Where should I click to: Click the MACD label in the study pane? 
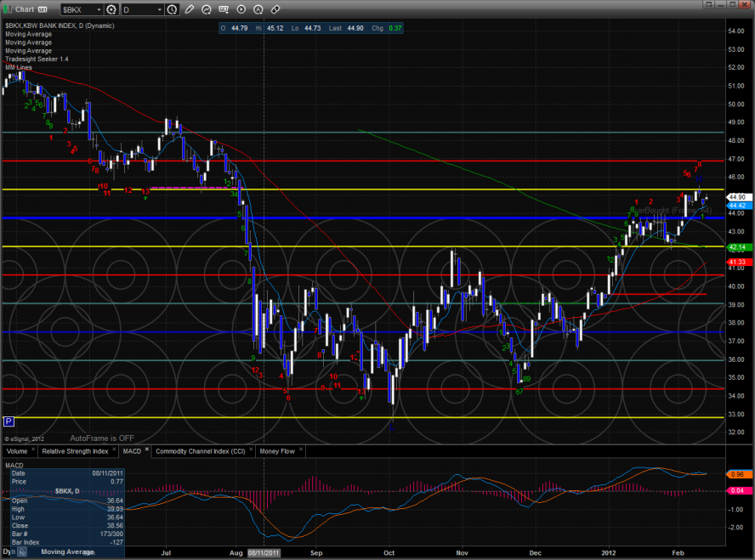tap(14, 465)
